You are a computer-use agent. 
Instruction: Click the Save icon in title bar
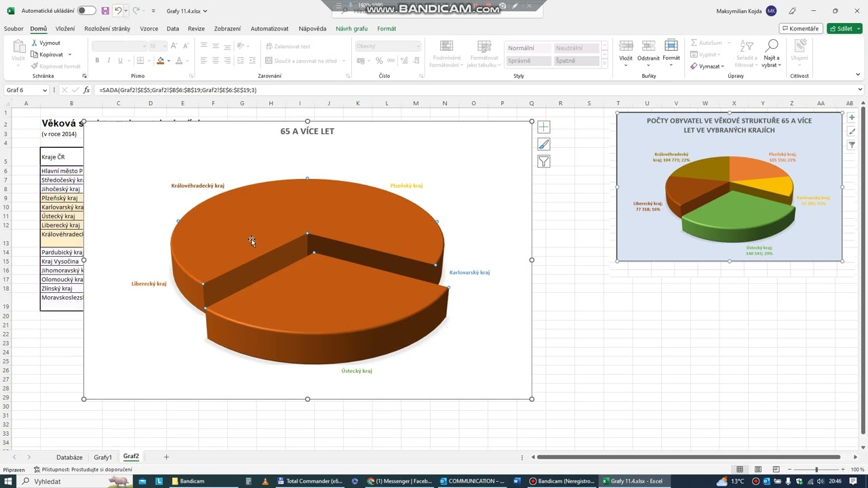pos(105,11)
